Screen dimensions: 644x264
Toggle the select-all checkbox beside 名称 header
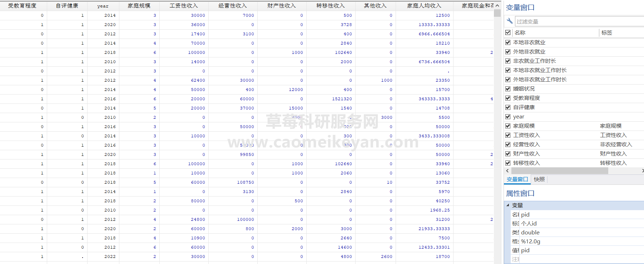pyautogui.click(x=508, y=32)
